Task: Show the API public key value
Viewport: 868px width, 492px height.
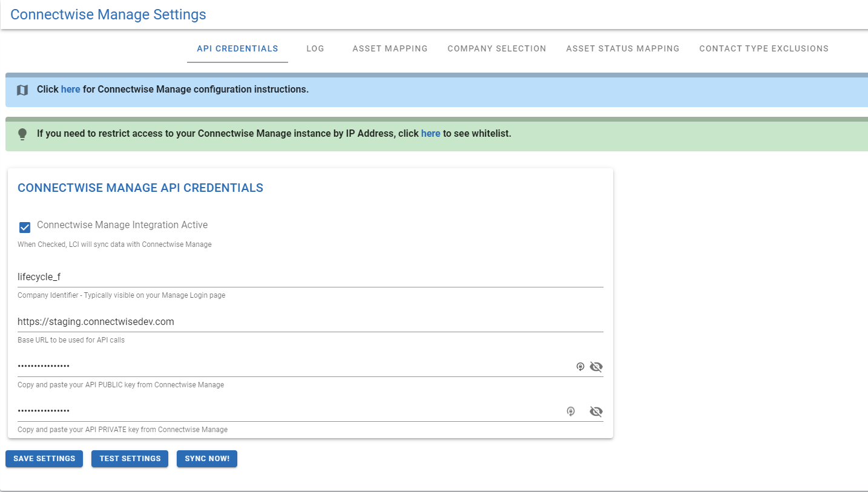Action: [x=596, y=367]
